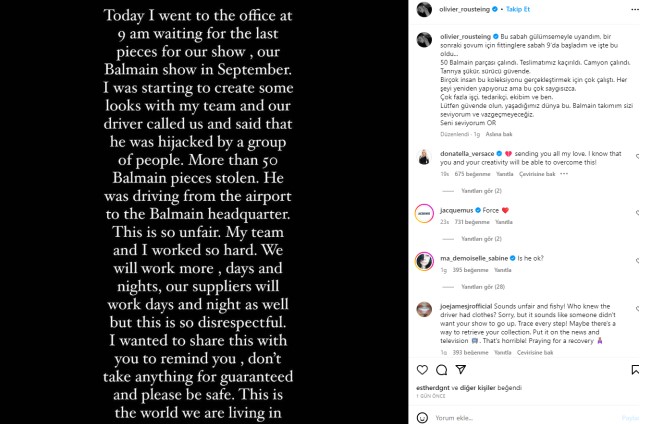Image resolution: width=664 pixels, height=424 pixels.
Task: Open the jacquemus profile avatar
Action: point(423,213)
